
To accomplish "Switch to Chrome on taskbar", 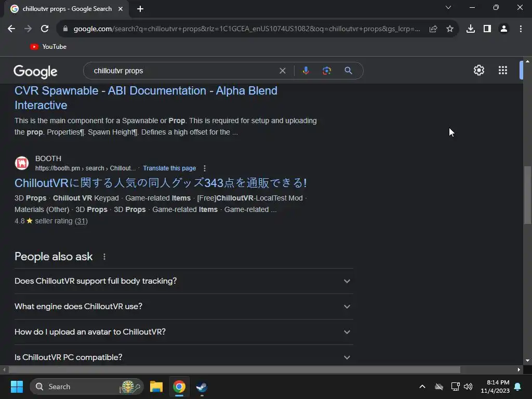I will (179, 387).
